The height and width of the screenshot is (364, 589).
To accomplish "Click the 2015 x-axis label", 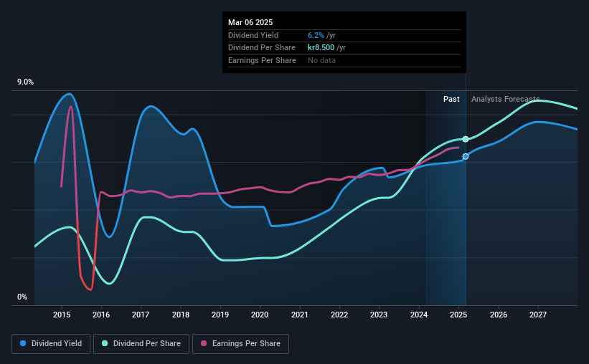I will coord(62,315).
